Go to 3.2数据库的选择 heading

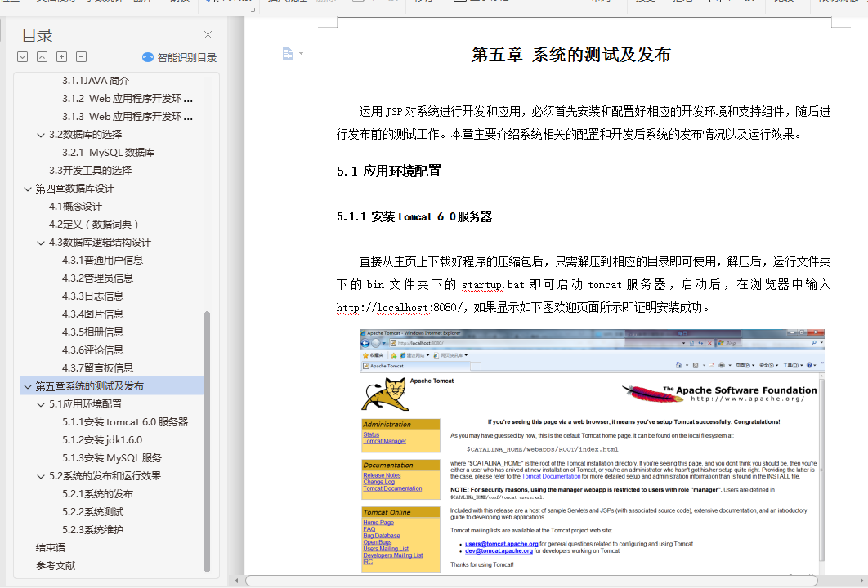85,135
